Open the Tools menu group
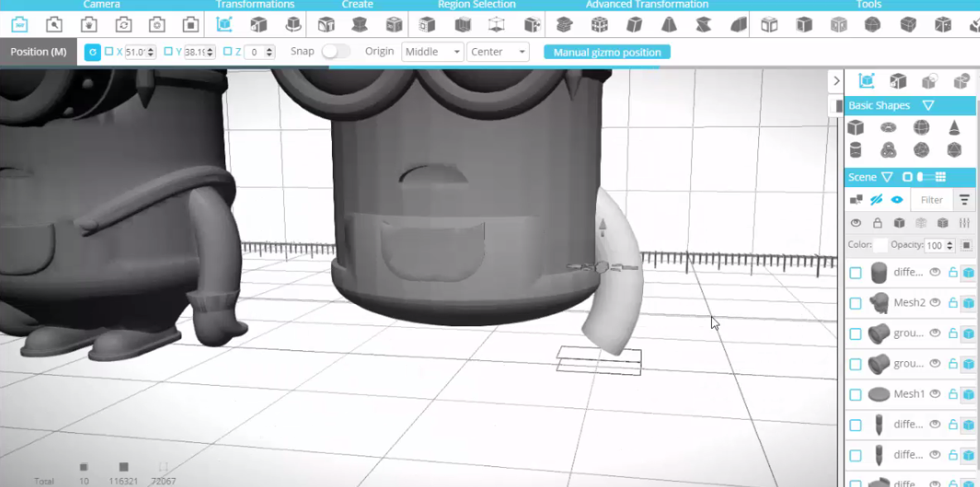Screen dimensions: 980x487 [869, 4]
